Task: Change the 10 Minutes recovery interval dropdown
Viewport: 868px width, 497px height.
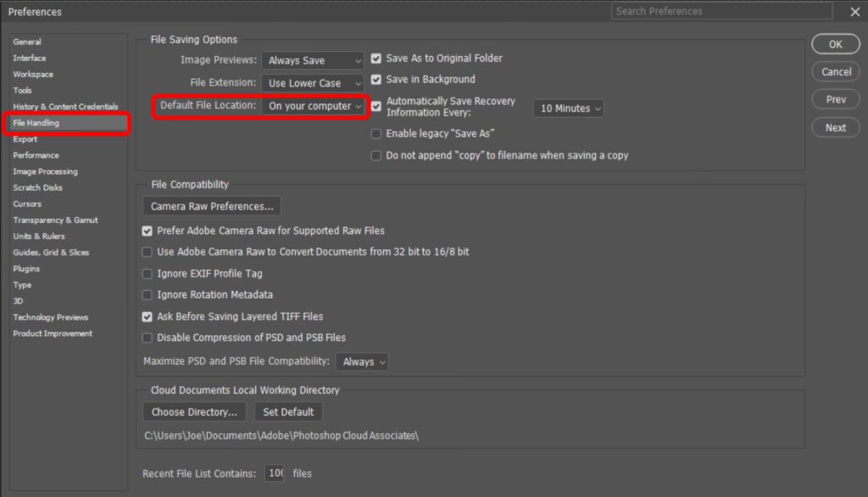Action: tap(568, 109)
